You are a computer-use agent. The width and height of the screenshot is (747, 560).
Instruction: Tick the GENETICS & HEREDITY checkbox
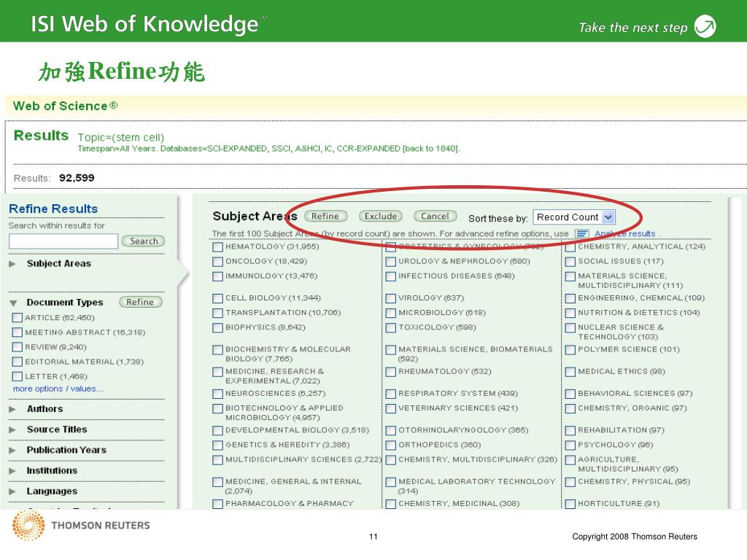217,445
